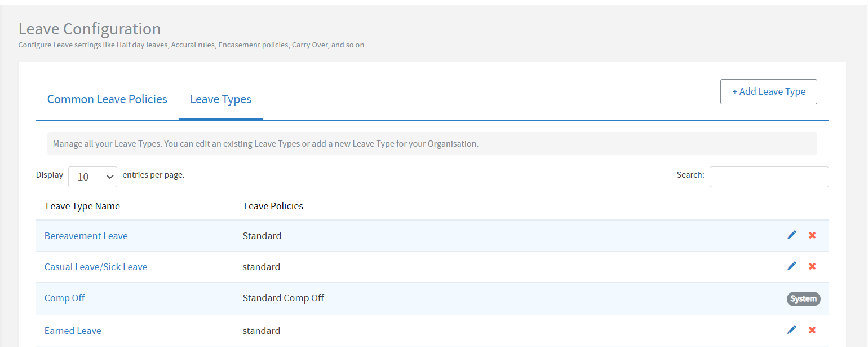Edit the Earned Leave type
The height and width of the screenshot is (347, 868).
[x=792, y=330]
